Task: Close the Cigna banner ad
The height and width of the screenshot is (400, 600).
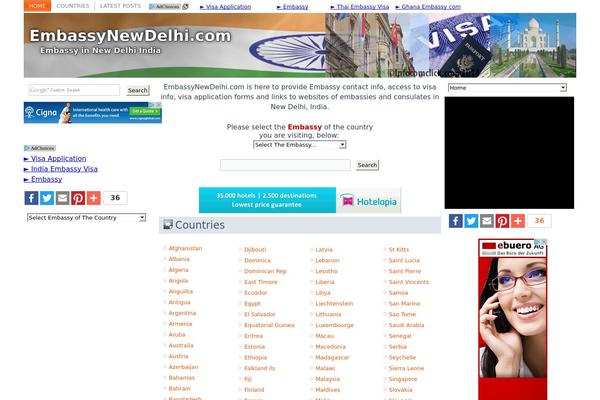Action: point(158,104)
